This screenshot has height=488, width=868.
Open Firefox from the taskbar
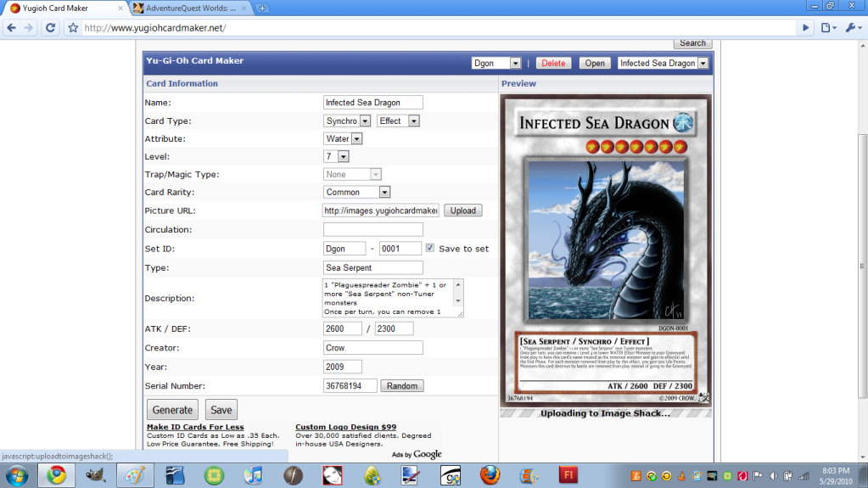pos(490,474)
